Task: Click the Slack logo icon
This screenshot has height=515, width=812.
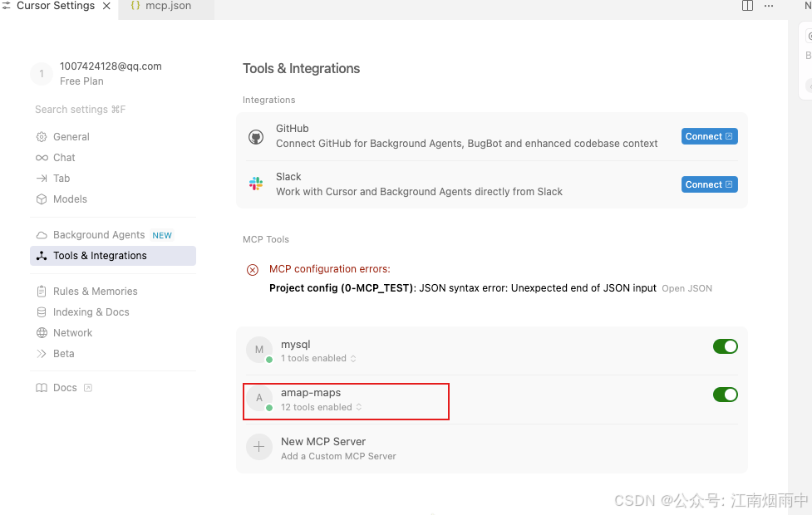Action: tap(256, 184)
